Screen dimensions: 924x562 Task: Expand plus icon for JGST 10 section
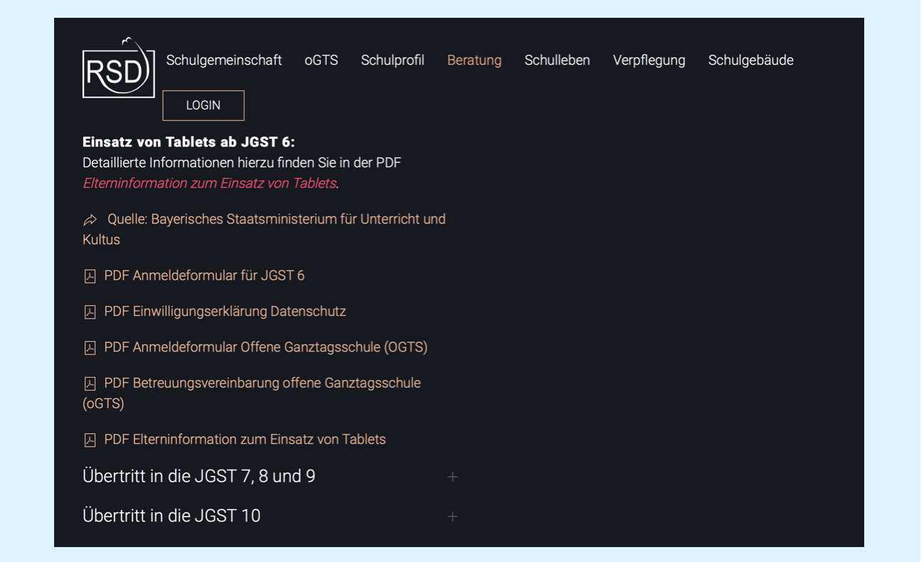[452, 516]
